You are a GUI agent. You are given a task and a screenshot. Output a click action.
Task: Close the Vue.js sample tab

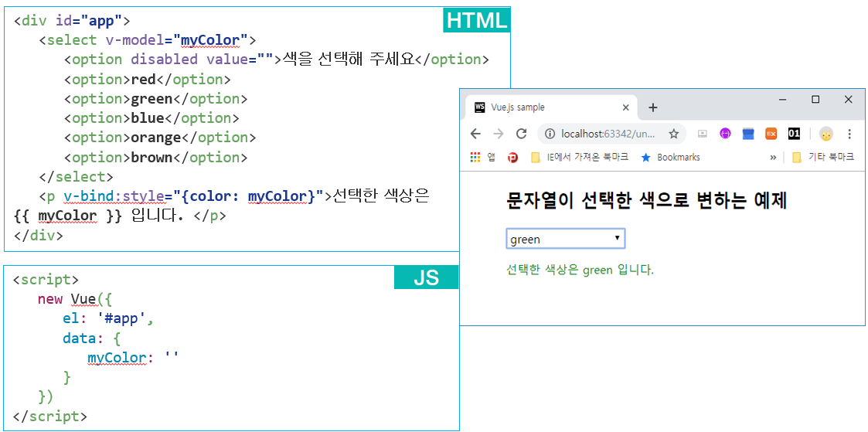625,107
